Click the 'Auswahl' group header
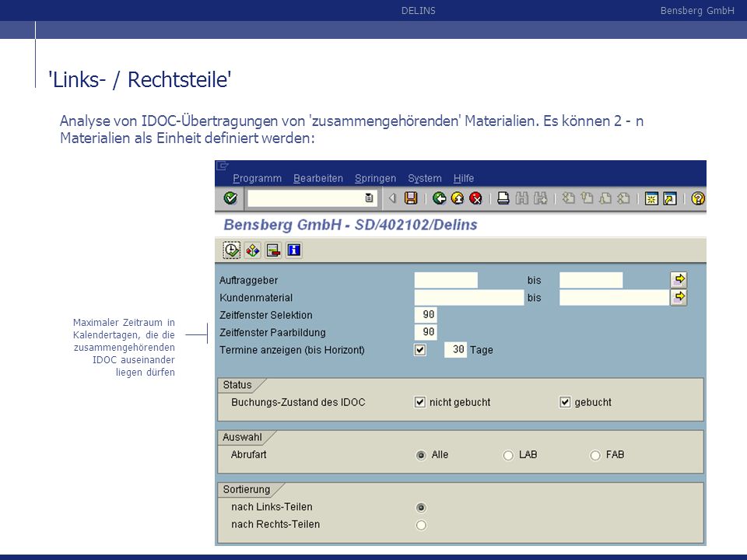Image resolution: width=747 pixels, height=560 pixels. point(243,437)
